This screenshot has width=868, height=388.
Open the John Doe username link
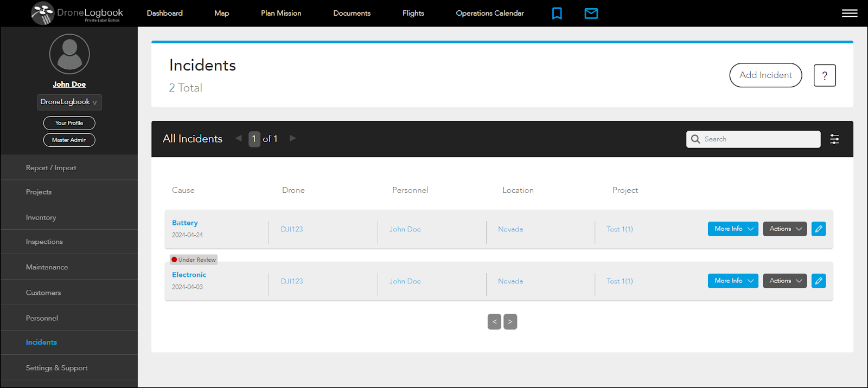point(69,84)
